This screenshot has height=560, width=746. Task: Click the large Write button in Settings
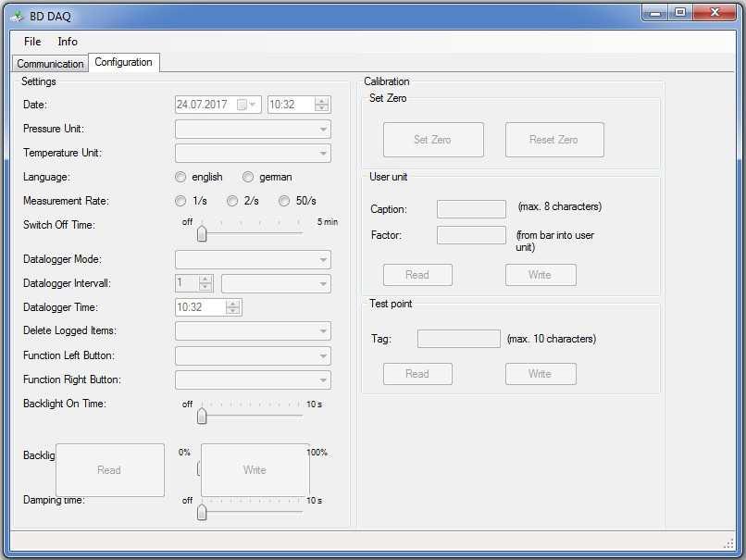(255, 470)
